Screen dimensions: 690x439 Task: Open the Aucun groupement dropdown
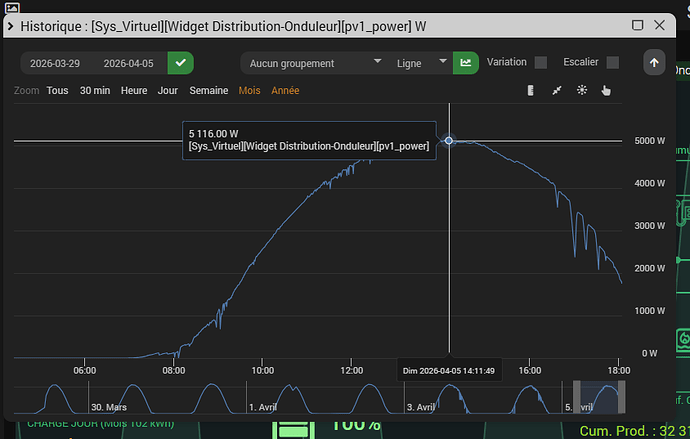pos(315,63)
